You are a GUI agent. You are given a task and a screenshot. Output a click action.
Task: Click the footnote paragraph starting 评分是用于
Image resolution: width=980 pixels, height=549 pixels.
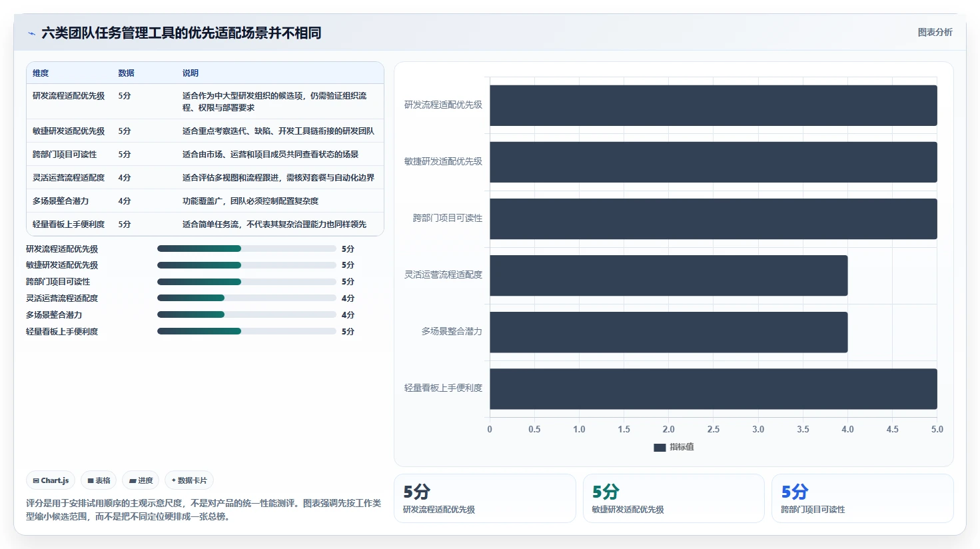pyautogui.click(x=203, y=510)
